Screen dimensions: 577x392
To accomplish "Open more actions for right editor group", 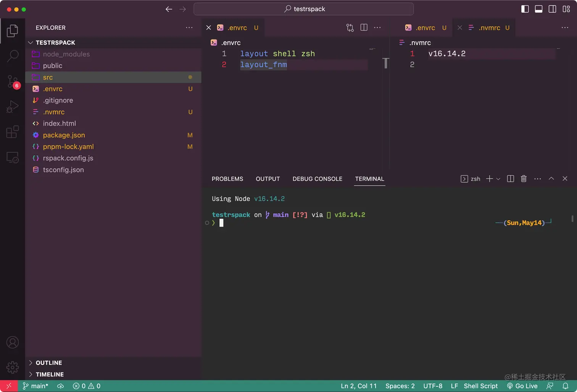I will click(565, 27).
